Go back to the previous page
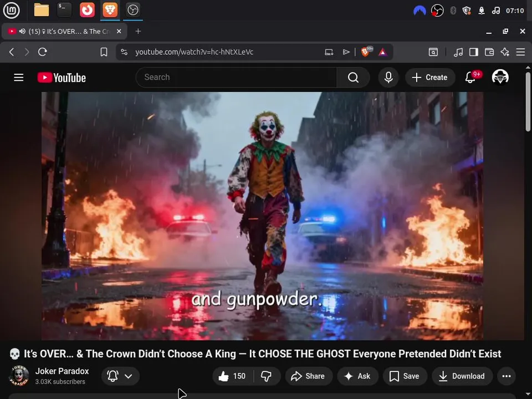 [12, 52]
